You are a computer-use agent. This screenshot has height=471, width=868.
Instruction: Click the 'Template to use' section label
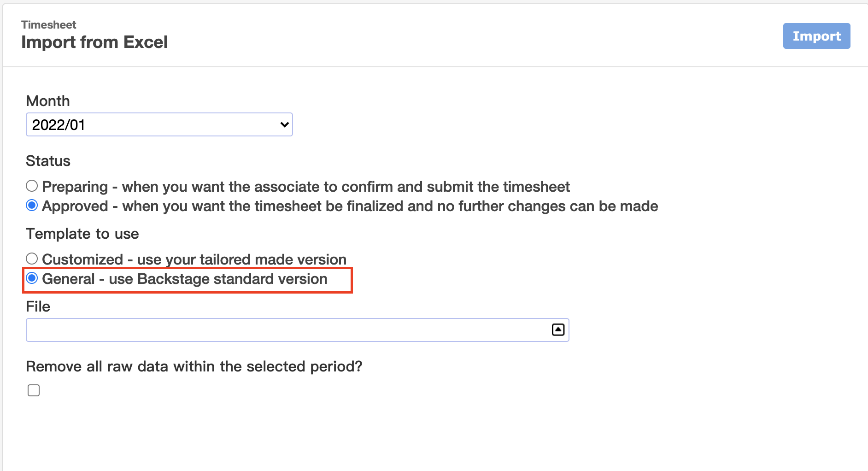click(82, 234)
